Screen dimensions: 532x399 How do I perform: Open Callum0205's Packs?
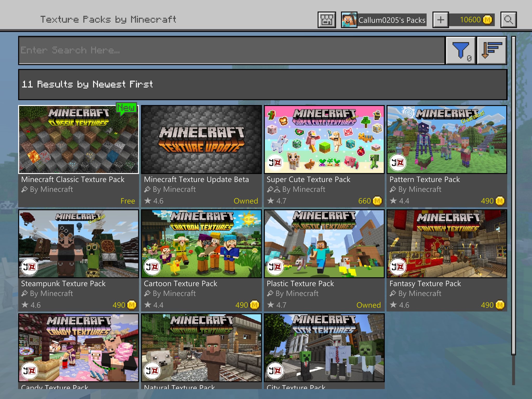pos(391,20)
